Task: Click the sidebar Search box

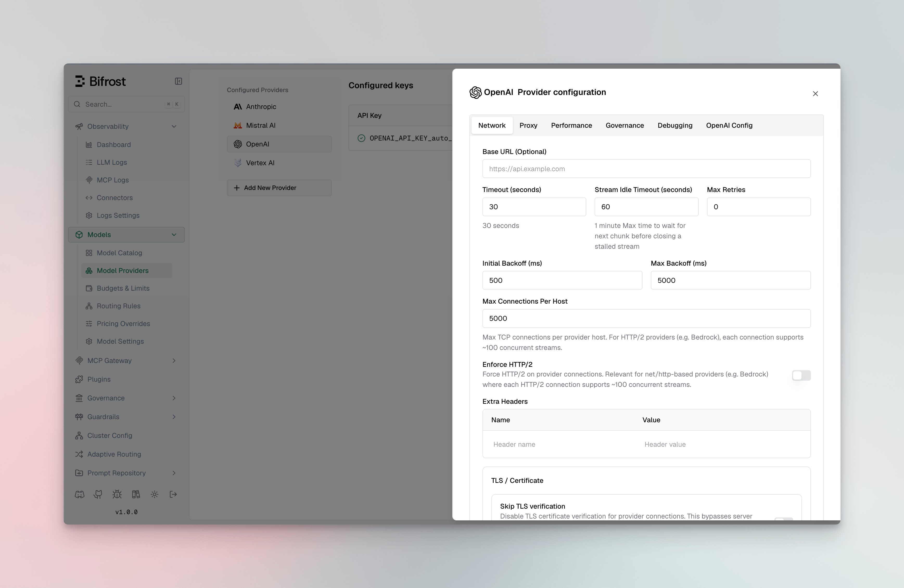Action: [x=126, y=104]
